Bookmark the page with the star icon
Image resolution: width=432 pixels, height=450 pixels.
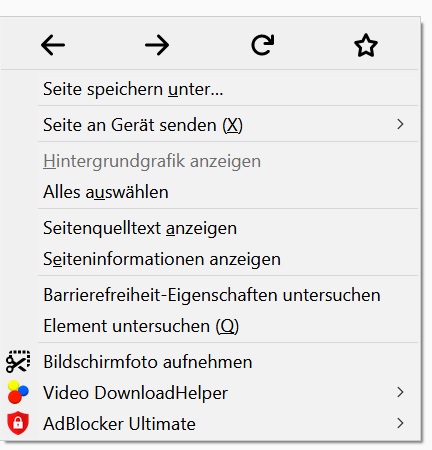(366, 45)
